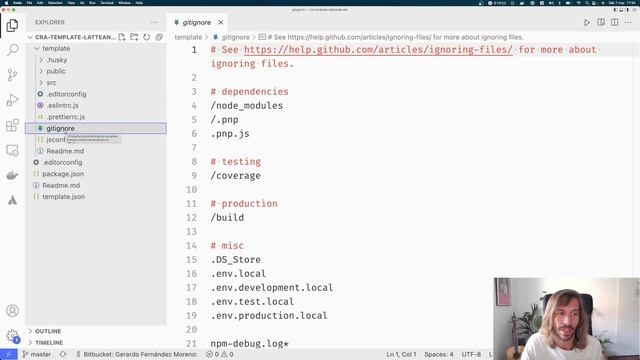The height and width of the screenshot is (360, 640).
Task: Run the file with the play icon
Action: [587, 22]
